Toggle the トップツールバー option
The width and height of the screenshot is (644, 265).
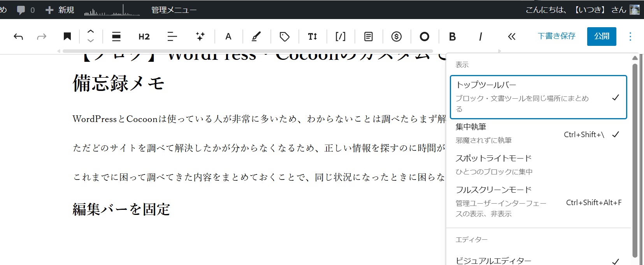click(539, 97)
